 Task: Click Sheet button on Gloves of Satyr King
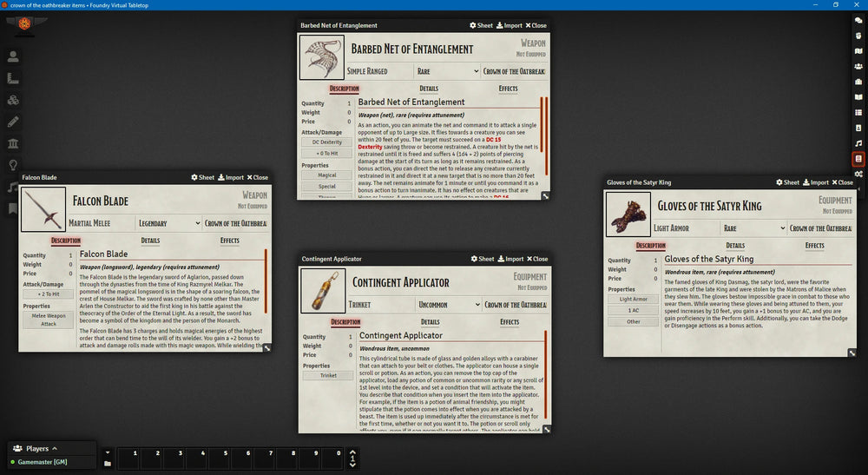[787, 182]
